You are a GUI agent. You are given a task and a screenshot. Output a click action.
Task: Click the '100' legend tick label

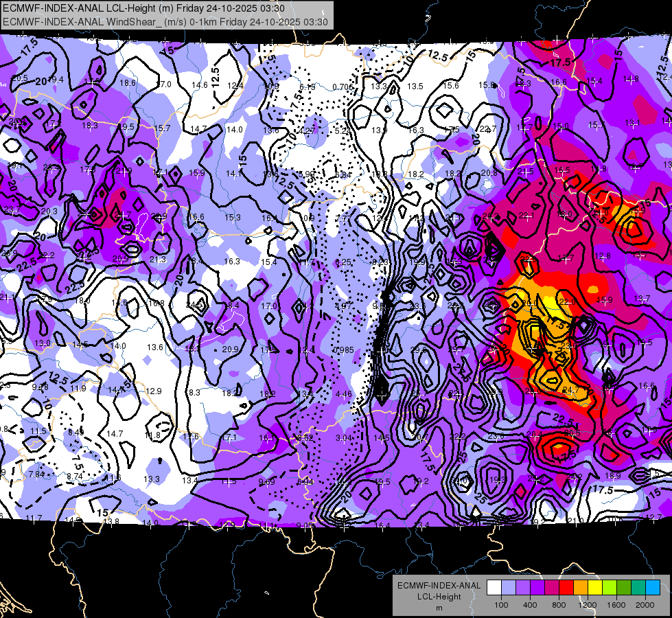501,605
